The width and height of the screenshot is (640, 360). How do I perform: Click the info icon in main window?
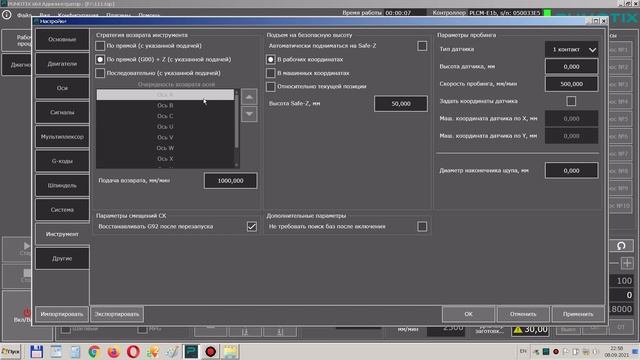point(7,15)
